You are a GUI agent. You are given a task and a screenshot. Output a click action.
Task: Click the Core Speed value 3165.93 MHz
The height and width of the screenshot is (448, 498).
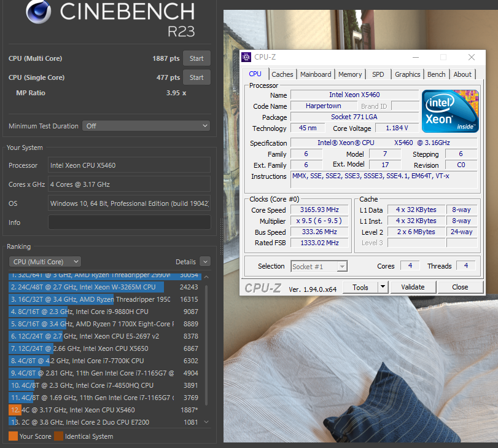(319, 210)
